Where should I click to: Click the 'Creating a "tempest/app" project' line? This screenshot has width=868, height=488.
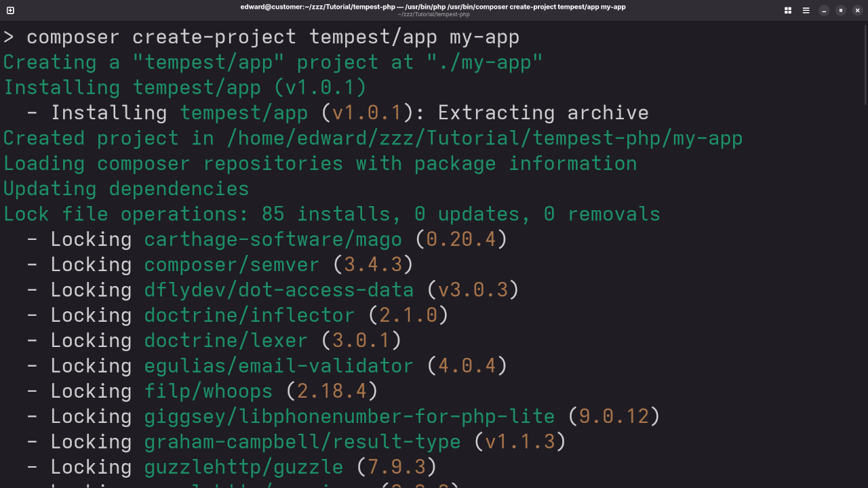(x=273, y=62)
